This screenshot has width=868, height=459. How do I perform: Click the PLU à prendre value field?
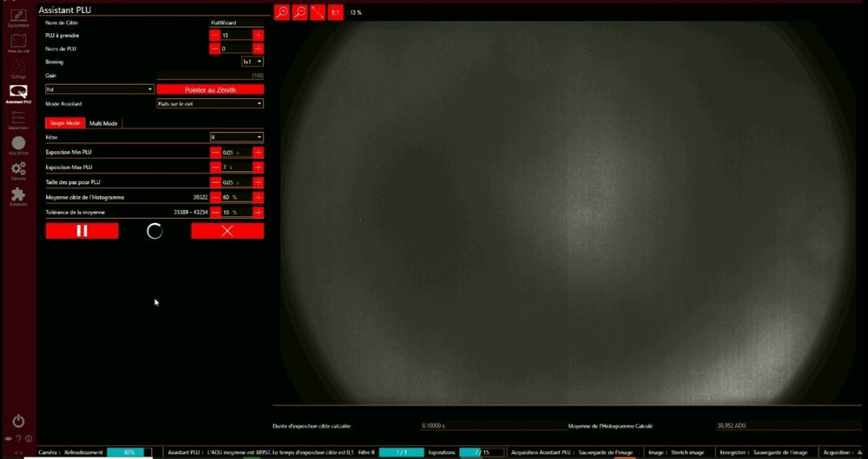(x=236, y=35)
